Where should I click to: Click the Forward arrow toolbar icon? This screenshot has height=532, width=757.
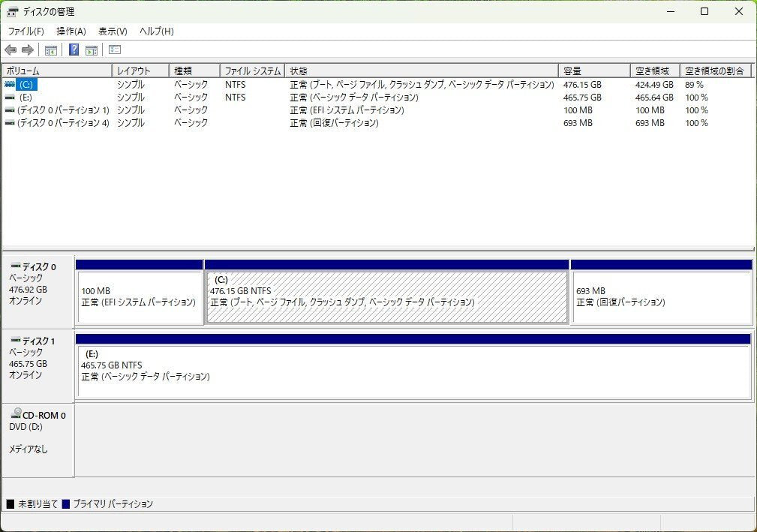point(28,50)
